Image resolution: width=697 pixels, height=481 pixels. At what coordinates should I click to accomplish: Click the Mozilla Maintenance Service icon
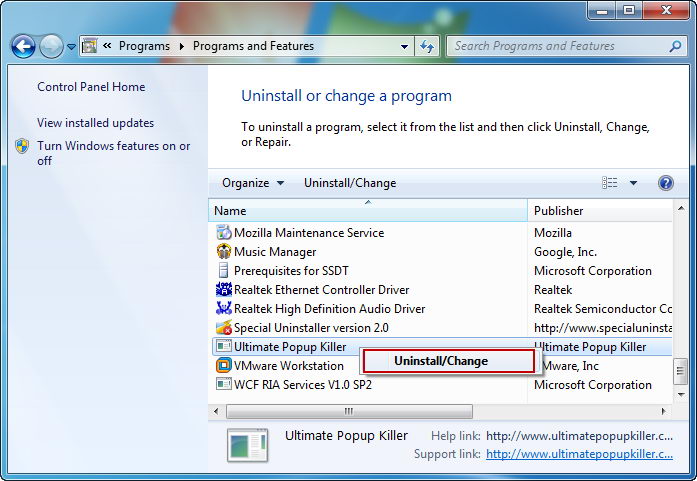(224, 232)
